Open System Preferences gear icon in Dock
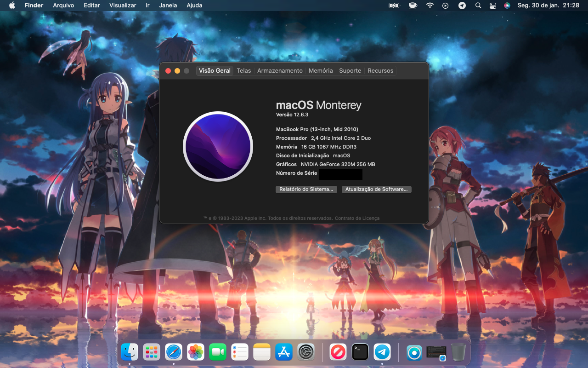The width and height of the screenshot is (588, 368). pos(306,352)
